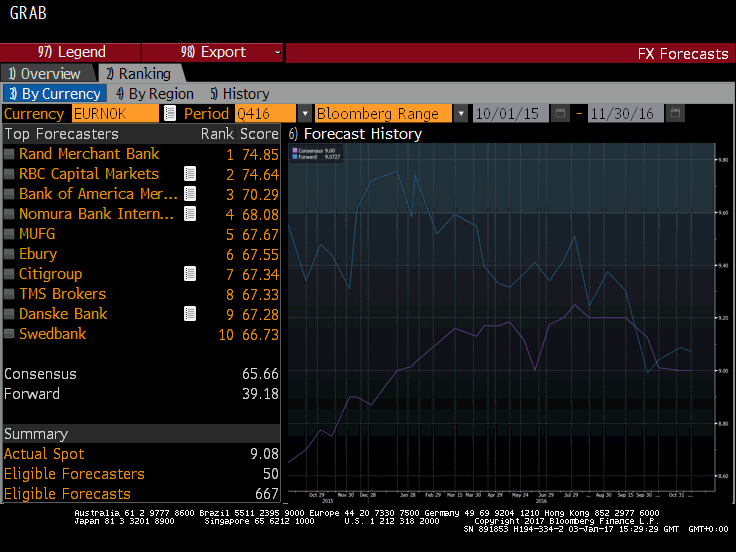Open the report icon next to Citigroup
The width and height of the screenshot is (736, 552).
190,274
